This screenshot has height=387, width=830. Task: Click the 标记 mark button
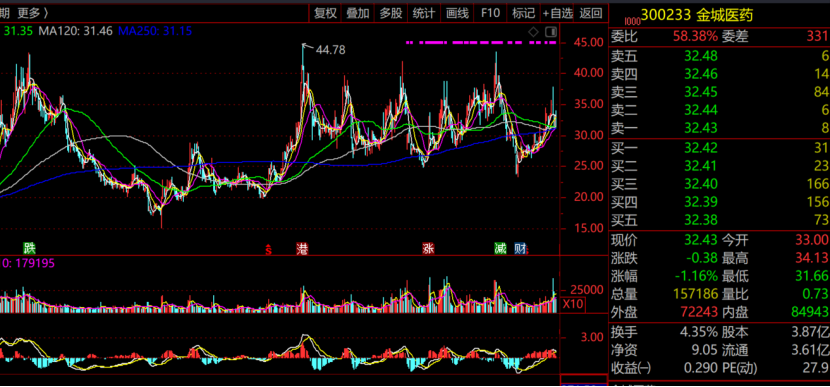tap(524, 13)
